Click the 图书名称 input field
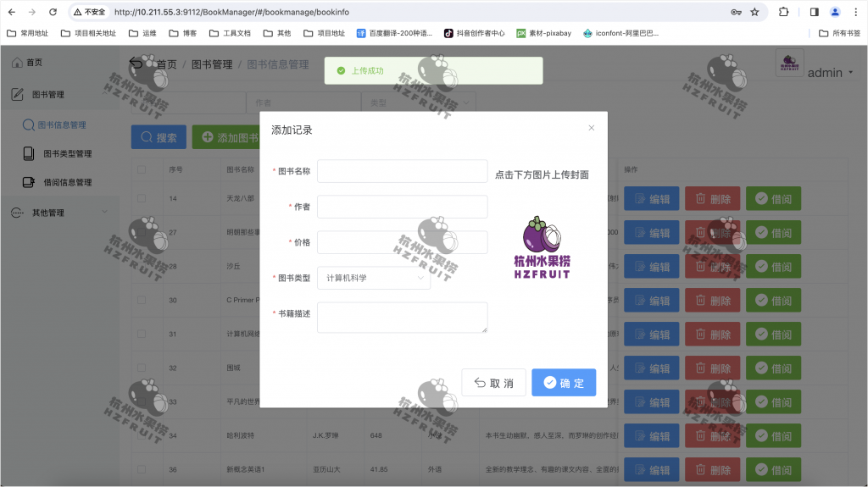 403,172
